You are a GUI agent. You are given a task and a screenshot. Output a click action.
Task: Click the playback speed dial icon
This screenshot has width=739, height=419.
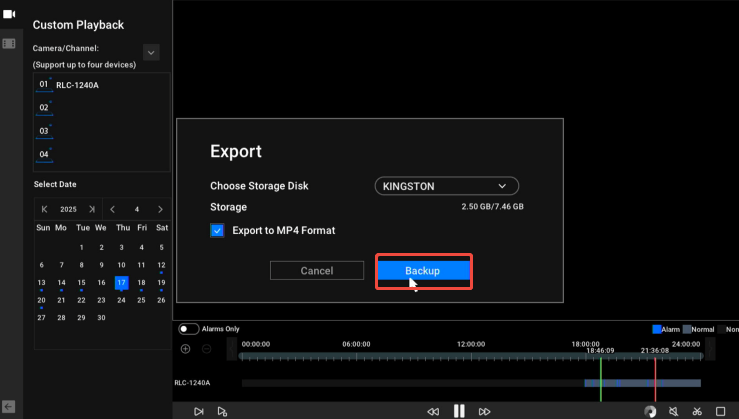650,411
